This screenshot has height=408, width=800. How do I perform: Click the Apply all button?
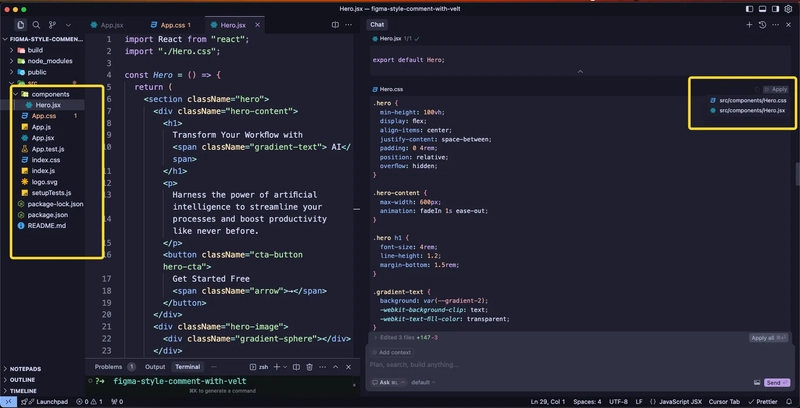768,338
